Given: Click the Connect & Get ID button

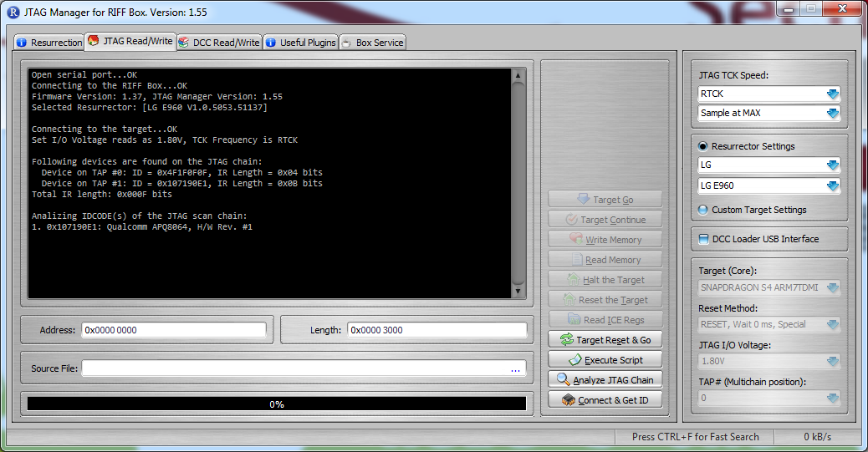Looking at the screenshot, I should [605, 400].
